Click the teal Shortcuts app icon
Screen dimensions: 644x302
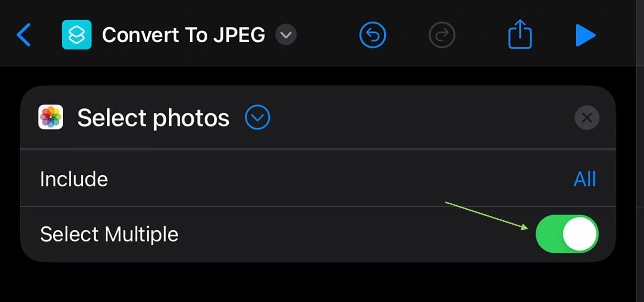pyautogui.click(x=76, y=35)
